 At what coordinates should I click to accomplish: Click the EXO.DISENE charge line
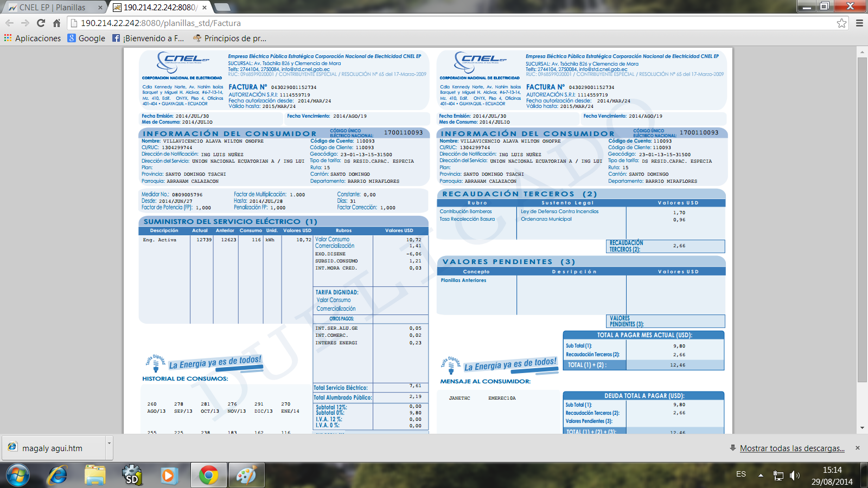(x=330, y=254)
